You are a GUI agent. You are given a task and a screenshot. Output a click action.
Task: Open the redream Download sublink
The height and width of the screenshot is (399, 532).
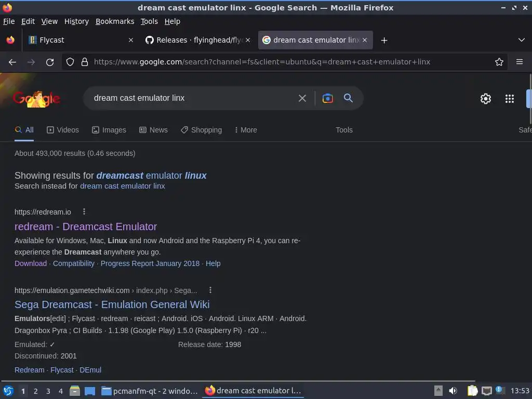pos(31,263)
